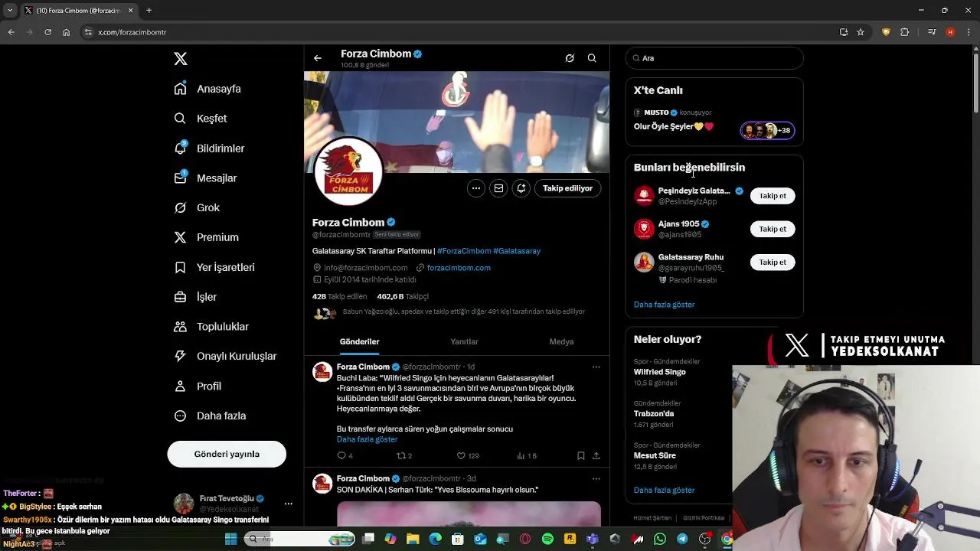Expand Daha fazla menu in sidebar
980x551 pixels.
pyautogui.click(x=210, y=416)
